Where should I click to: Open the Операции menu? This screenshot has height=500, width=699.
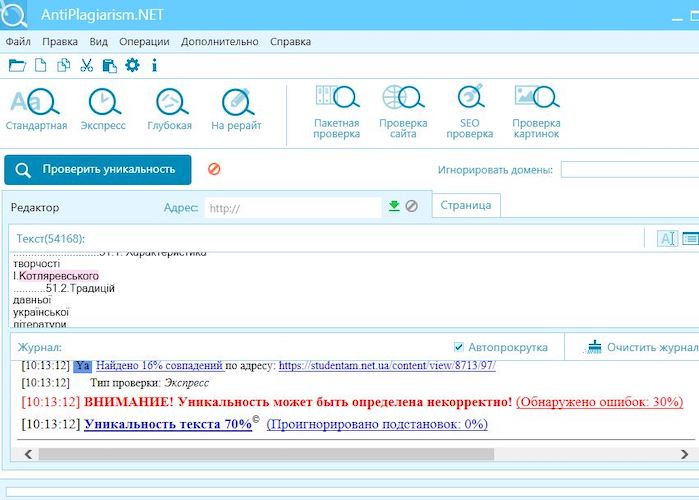144,42
